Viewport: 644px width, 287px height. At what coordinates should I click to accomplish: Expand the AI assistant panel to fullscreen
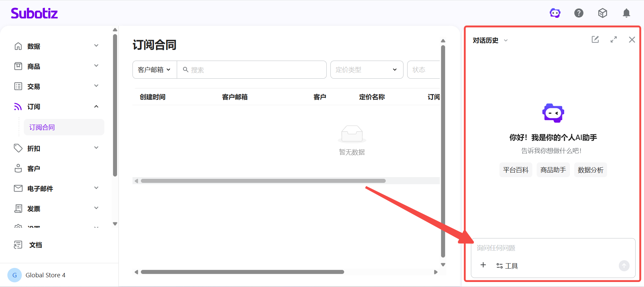[x=613, y=40]
